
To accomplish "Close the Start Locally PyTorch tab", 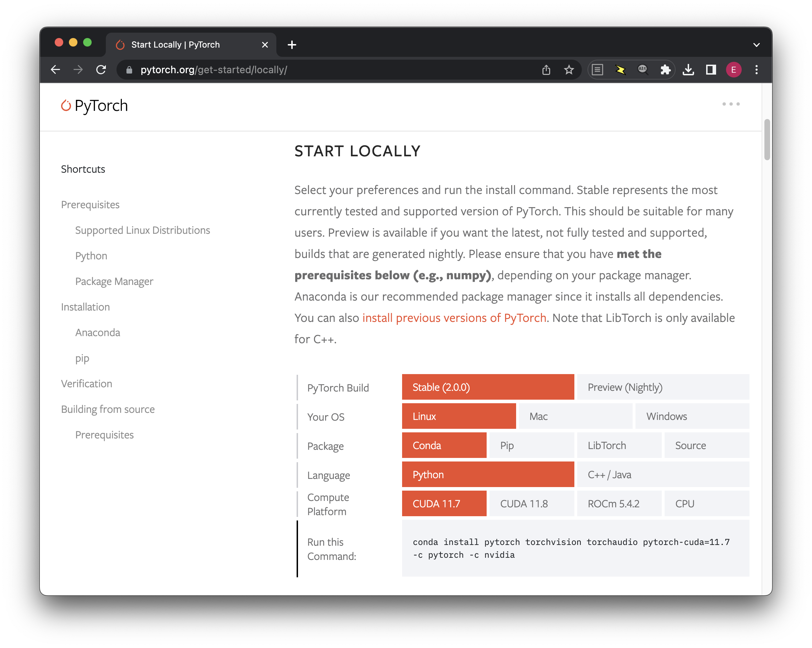I will (x=265, y=45).
